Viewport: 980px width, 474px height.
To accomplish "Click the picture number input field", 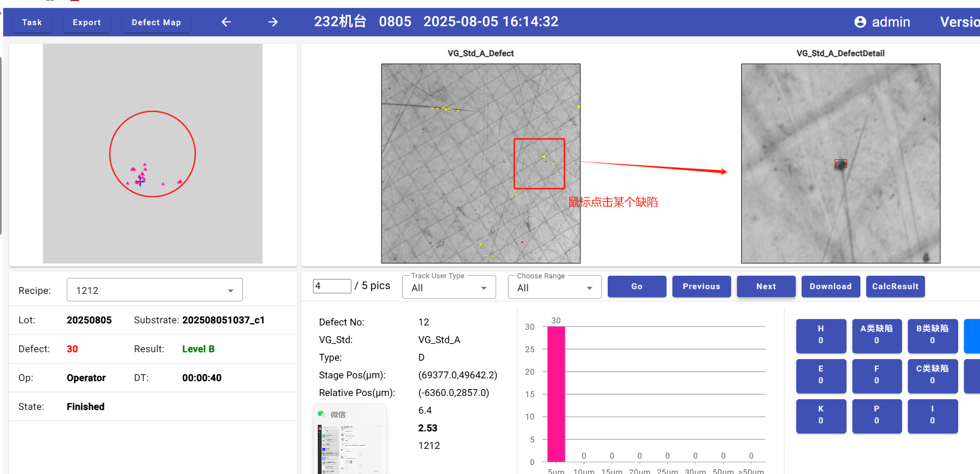I will (332, 286).
